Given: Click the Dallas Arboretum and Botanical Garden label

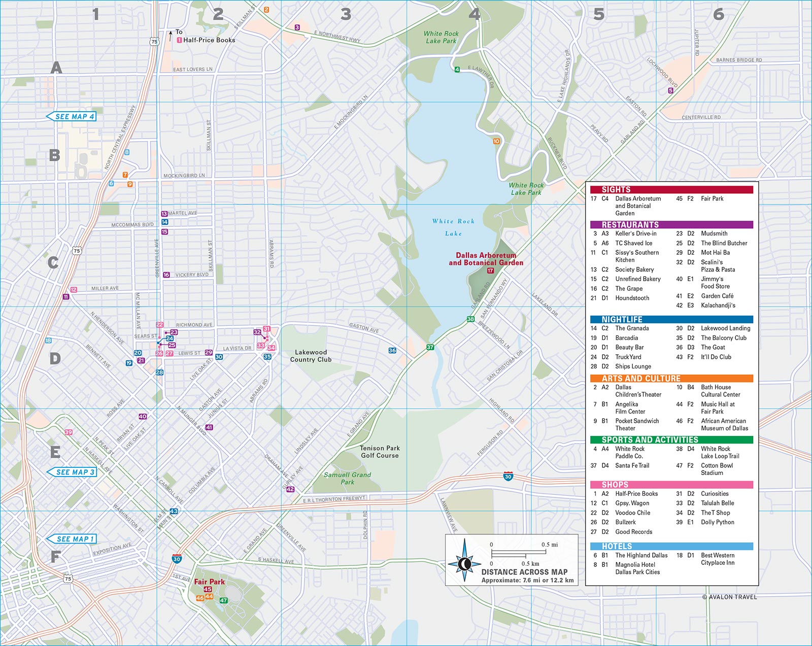Looking at the screenshot, I should point(486,259).
